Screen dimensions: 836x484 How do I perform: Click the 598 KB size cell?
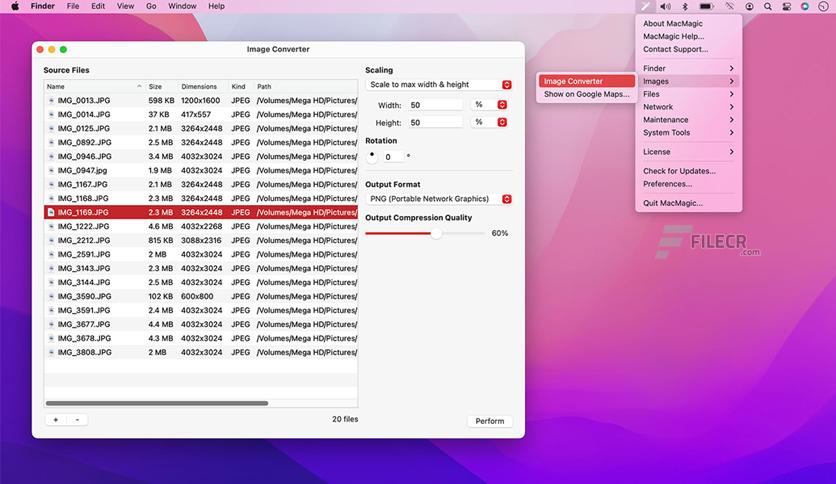click(162, 100)
